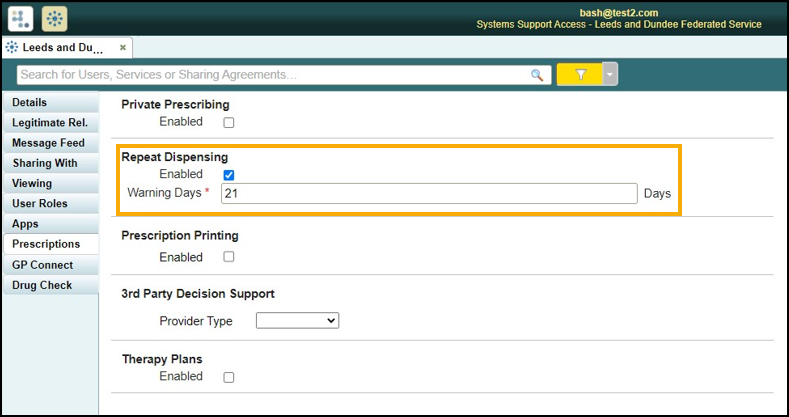
Task: Open the Provider Type dropdown
Action: point(297,321)
